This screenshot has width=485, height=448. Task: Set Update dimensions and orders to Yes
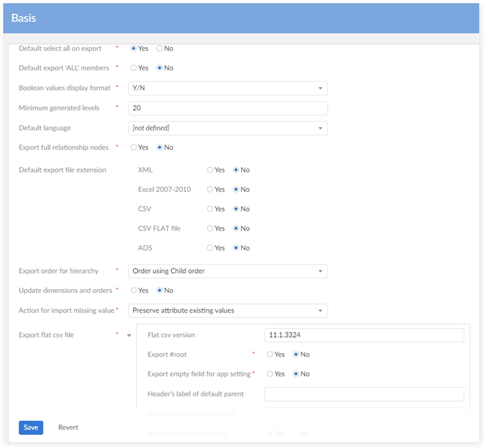tap(134, 290)
